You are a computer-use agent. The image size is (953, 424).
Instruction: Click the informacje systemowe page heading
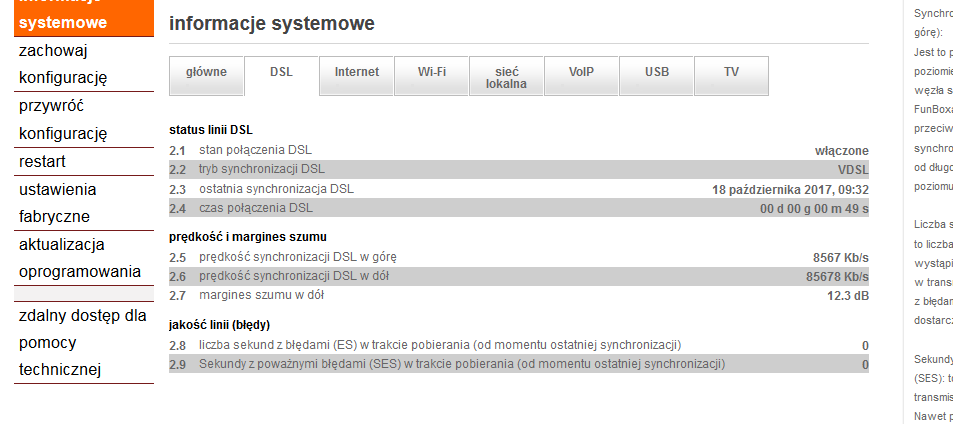coord(258,23)
